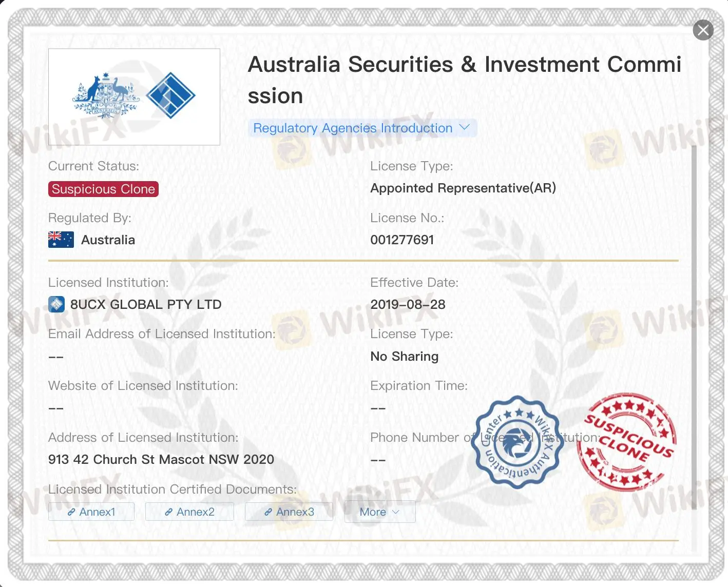Image resolution: width=728 pixels, height=587 pixels.
Task: Expand the More documents dropdown
Action: point(380,512)
